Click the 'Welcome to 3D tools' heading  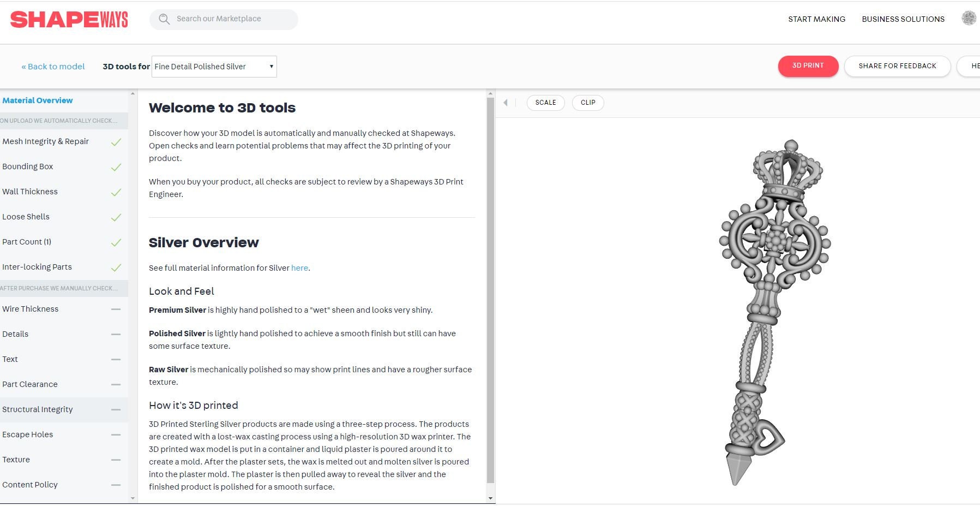(222, 108)
